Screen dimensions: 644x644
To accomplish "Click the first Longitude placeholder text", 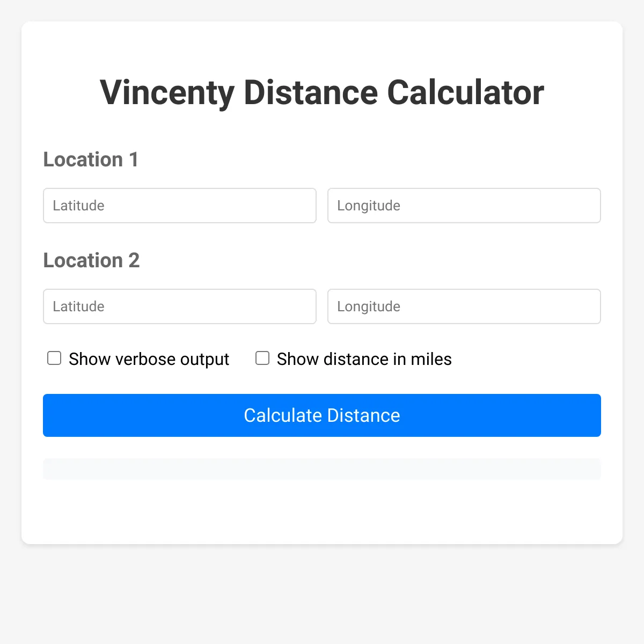I will coord(368,206).
